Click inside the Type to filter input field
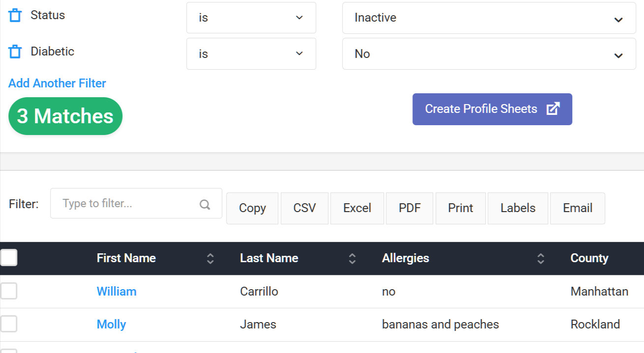 (x=123, y=203)
